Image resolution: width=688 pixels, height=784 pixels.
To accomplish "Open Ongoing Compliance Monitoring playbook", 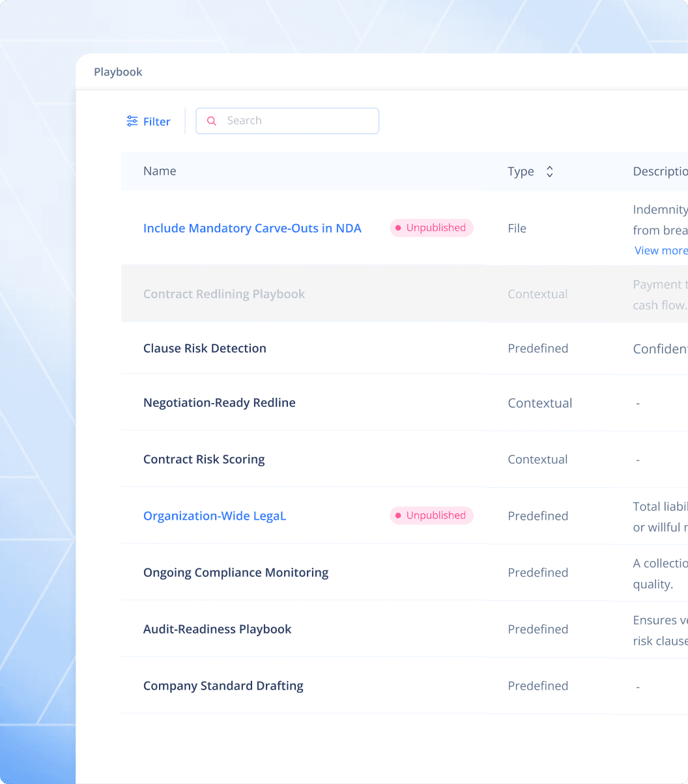I will [x=236, y=572].
